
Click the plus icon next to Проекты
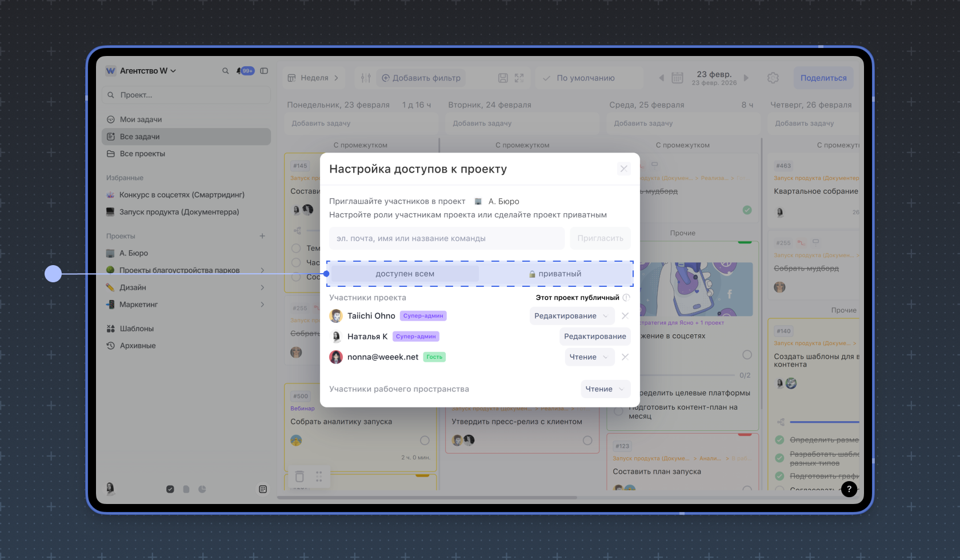(x=262, y=236)
